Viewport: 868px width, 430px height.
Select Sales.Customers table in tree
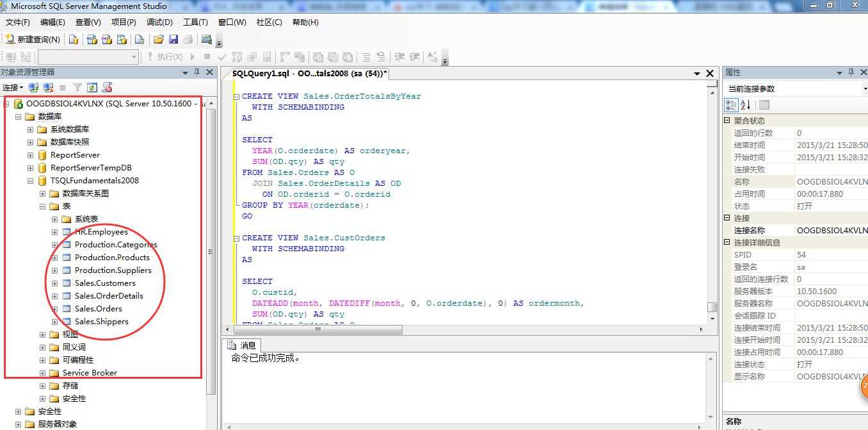[x=105, y=283]
